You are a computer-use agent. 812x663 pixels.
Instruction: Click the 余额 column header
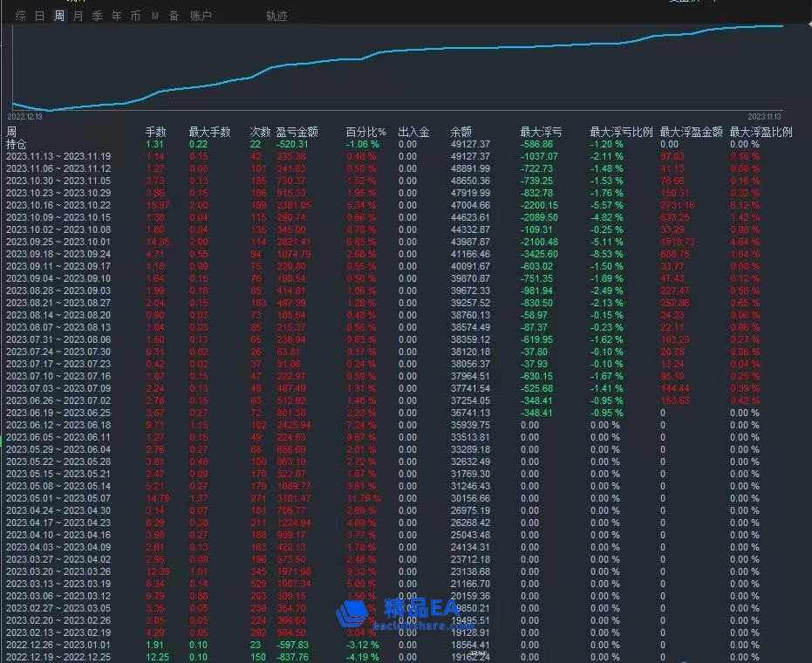click(461, 132)
